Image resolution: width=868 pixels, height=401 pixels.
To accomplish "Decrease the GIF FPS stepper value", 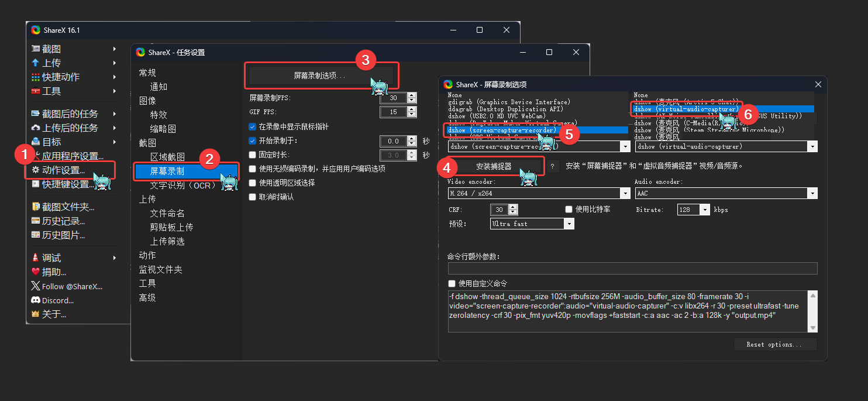I will click(x=412, y=114).
